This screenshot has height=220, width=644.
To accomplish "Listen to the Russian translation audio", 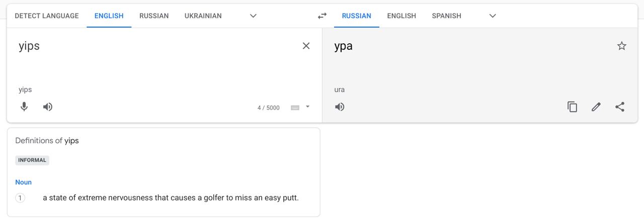I will 340,106.
